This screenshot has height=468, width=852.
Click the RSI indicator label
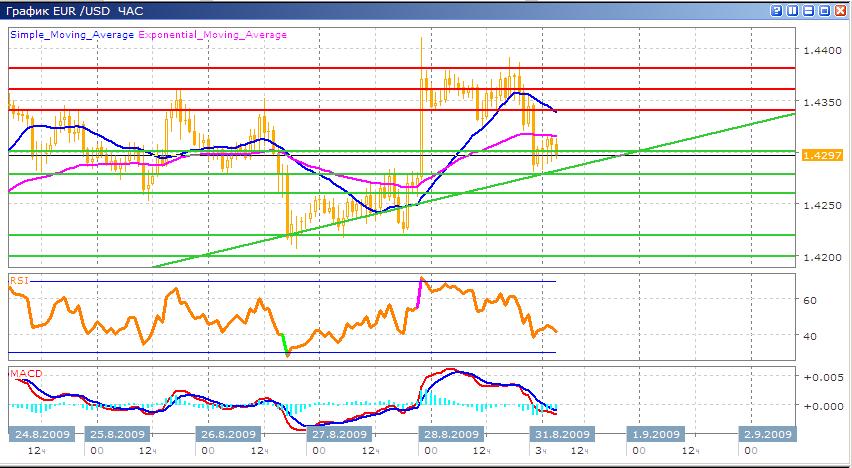(20, 280)
